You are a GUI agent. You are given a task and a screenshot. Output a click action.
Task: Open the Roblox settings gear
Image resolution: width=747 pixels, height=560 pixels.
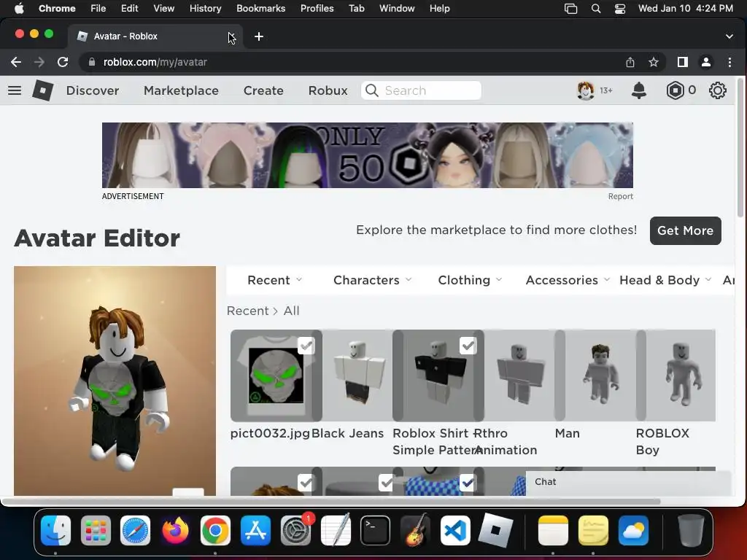[x=718, y=90]
